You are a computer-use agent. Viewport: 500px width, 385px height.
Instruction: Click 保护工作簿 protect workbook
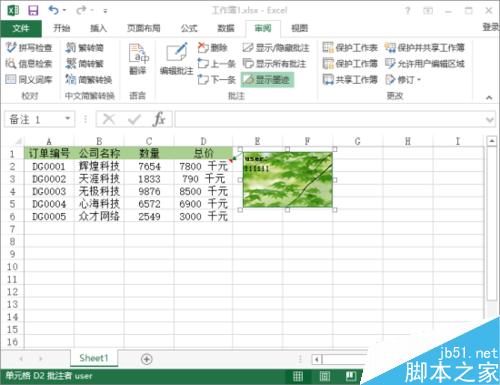350,63
